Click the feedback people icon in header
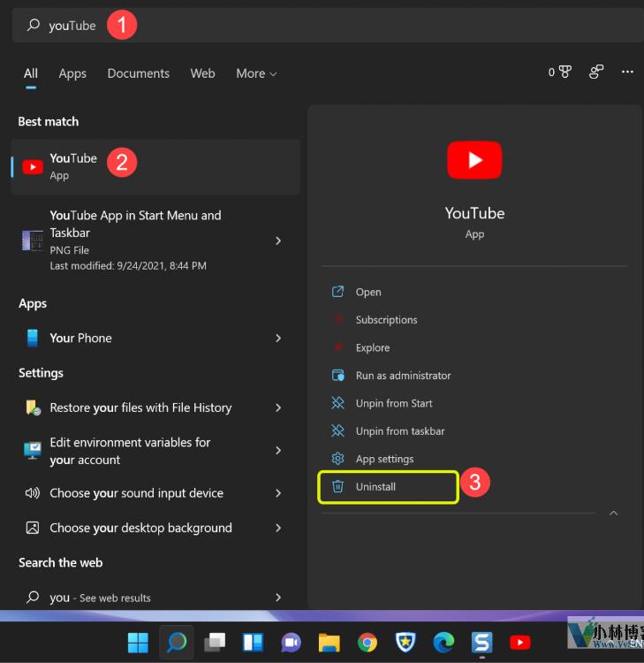Viewport: 644px width, 663px height. [595, 72]
